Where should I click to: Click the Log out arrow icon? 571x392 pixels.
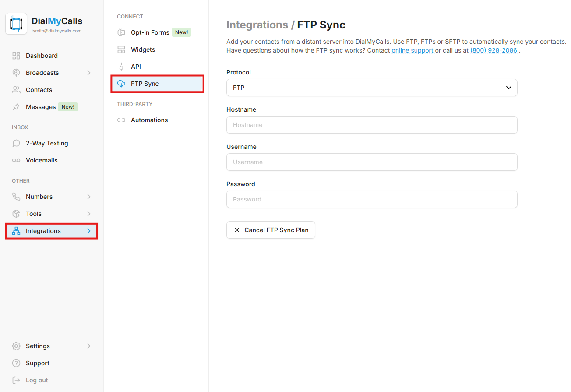coord(16,380)
